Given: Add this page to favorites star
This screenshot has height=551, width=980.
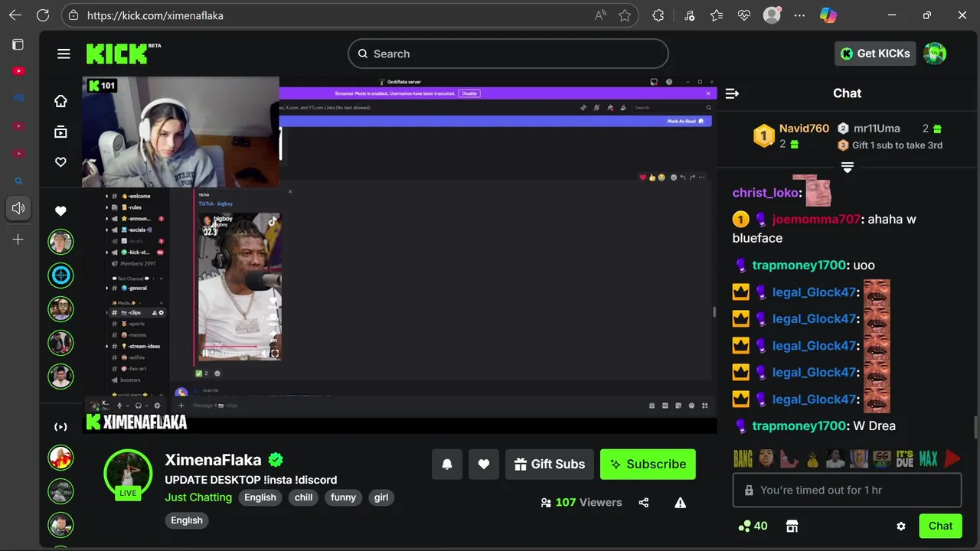Looking at the screenshot, I should coord(625,15).
